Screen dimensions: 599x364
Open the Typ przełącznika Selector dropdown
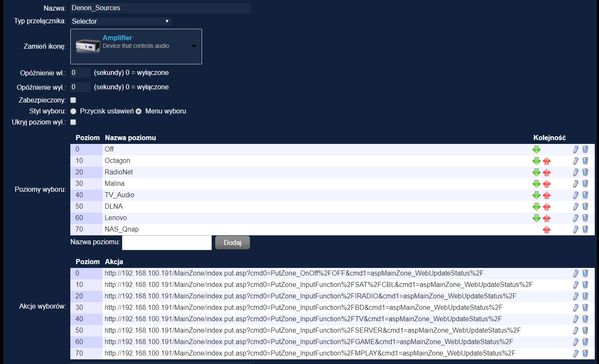point(121,21)
